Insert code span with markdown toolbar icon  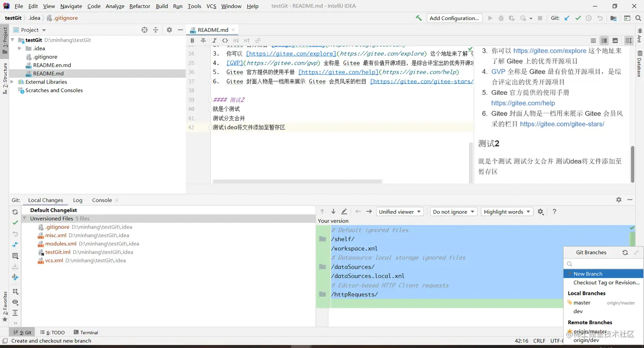225,40
